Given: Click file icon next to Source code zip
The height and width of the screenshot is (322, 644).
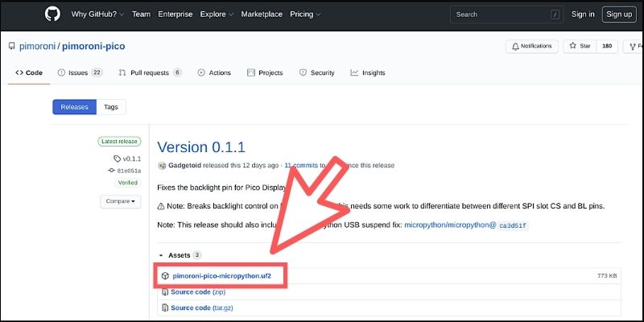Looking at the screenshot, I should pos(165,292).
